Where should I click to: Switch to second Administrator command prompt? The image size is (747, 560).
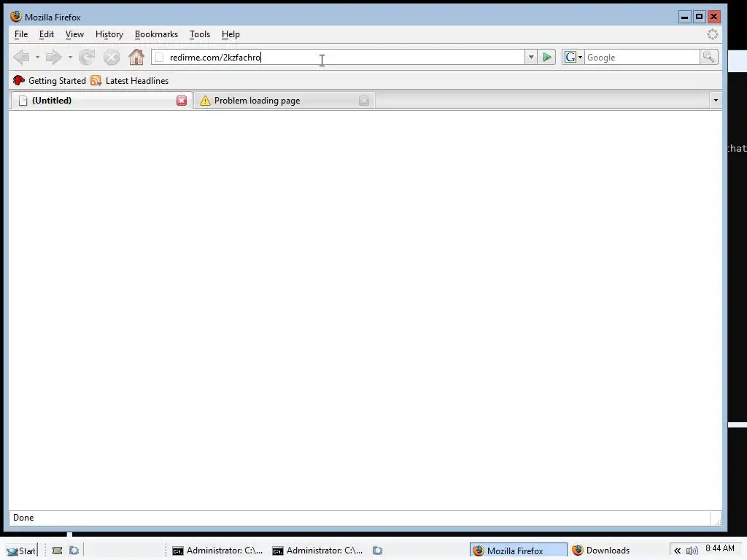click(x=317, y=551)
